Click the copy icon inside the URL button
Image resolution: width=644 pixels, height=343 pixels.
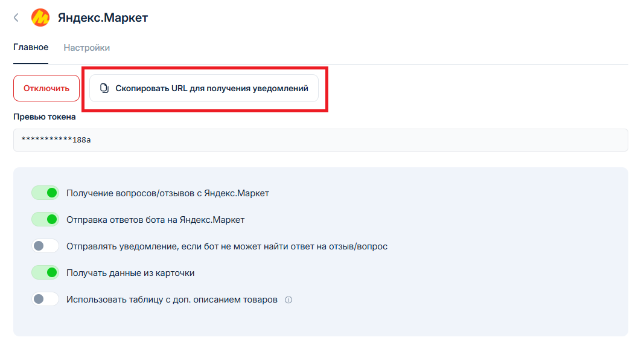(104, 88)
